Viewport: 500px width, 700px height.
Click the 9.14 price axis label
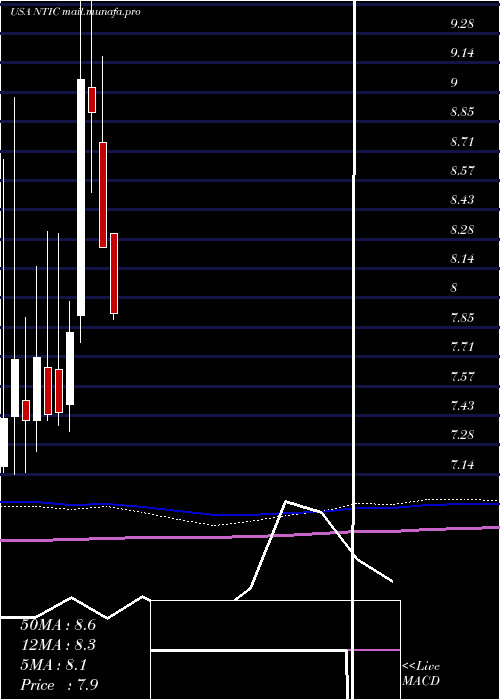[x=462, y=53]
